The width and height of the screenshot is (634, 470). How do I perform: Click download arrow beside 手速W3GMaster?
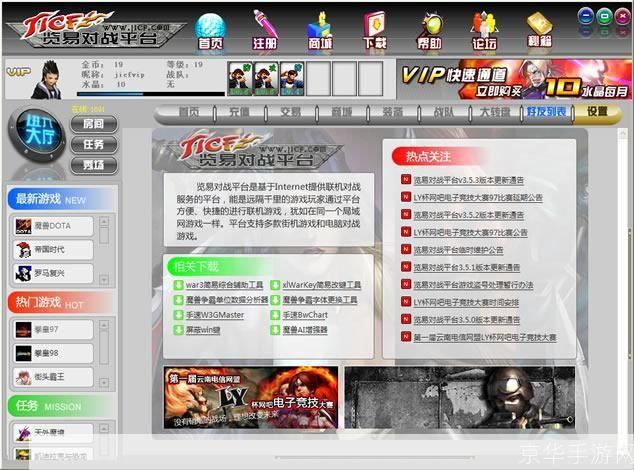coord(178,315)
